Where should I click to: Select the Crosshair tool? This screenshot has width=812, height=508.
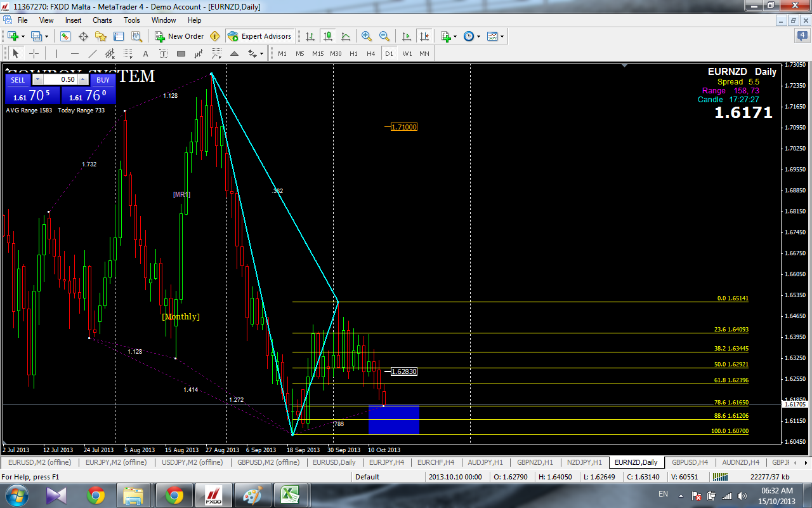pyautogui.click(x=34, y=53)
